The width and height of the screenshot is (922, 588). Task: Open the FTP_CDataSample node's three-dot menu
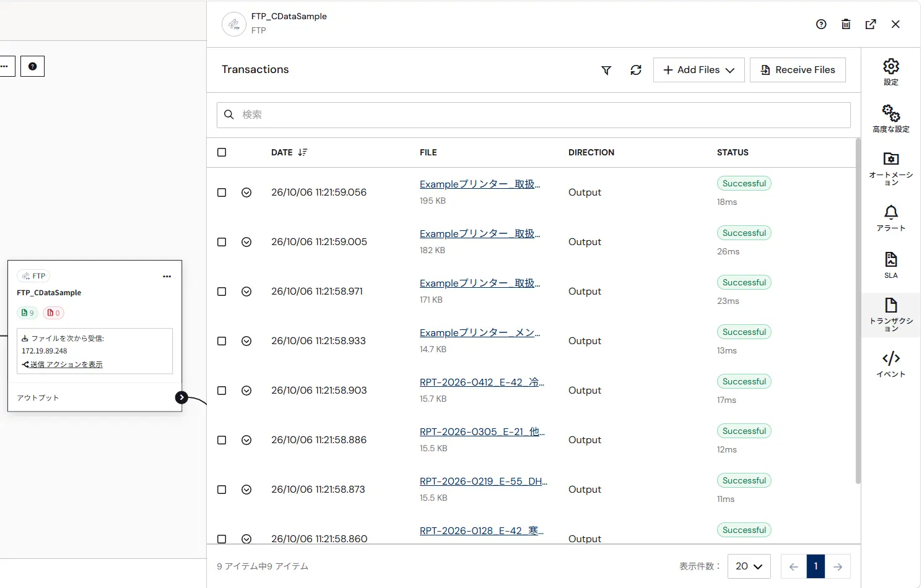167,277
